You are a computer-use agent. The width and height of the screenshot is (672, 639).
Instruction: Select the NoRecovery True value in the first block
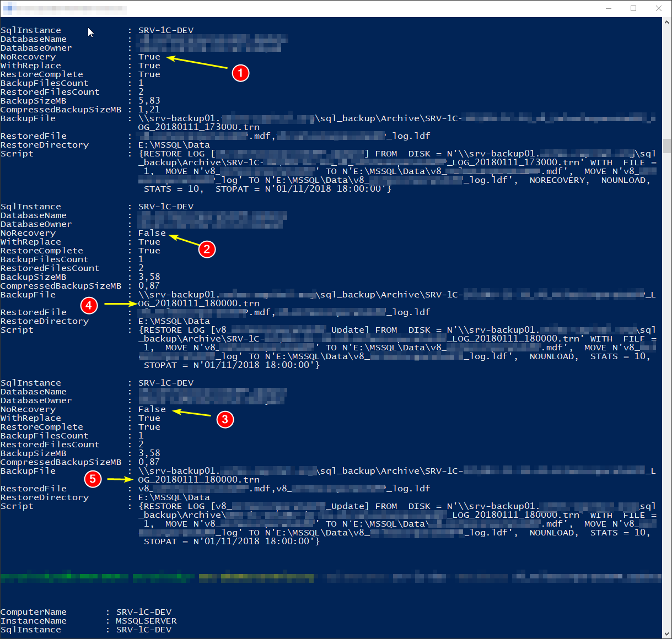[x=149, y=56]
